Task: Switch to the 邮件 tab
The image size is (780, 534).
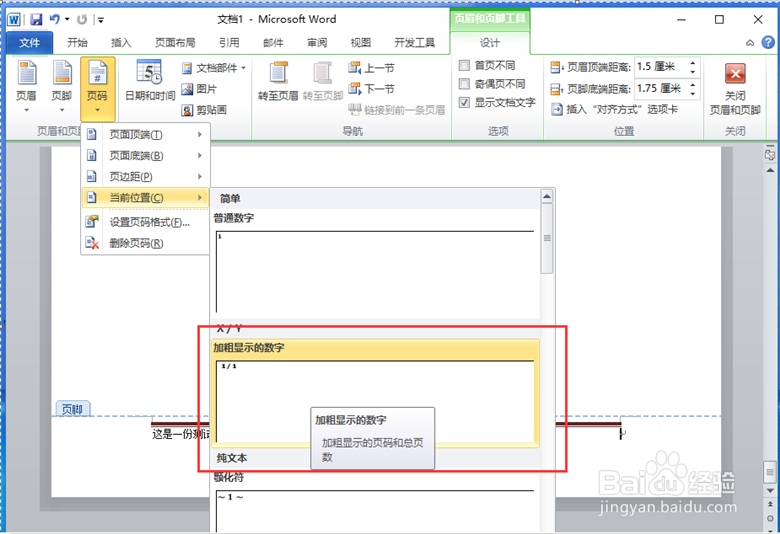Action: [x=273, y=43]
